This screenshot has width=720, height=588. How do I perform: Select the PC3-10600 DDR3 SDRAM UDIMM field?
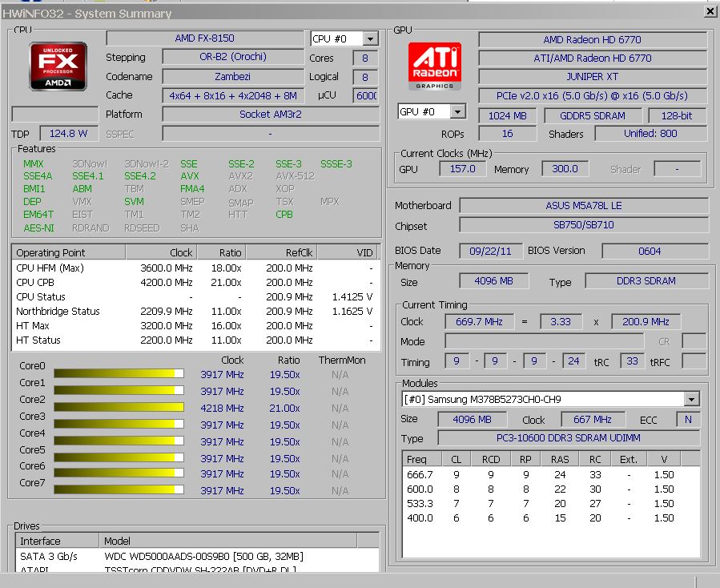[569, 437]
